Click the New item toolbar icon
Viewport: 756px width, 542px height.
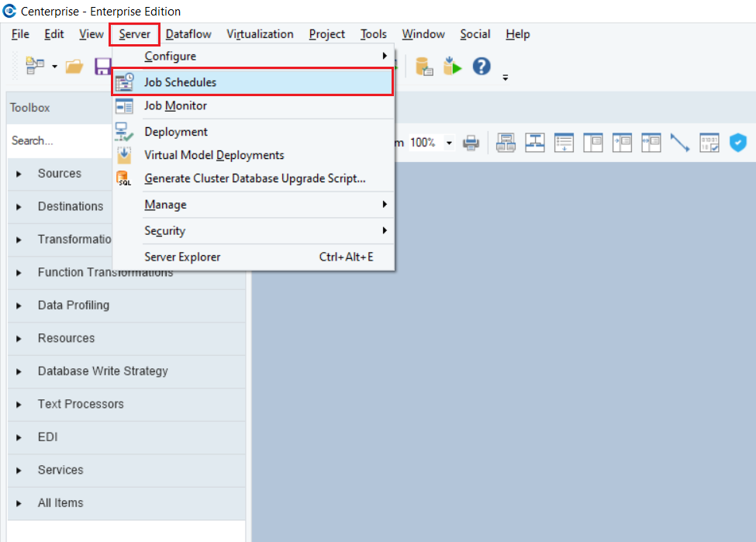pyautogui.click(x=34, y=66)
